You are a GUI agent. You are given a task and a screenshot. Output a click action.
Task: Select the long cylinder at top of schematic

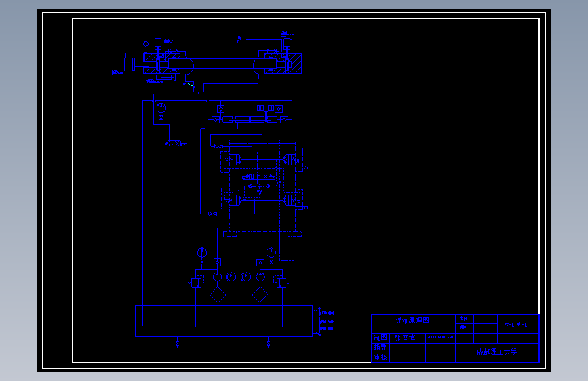pyautogui.click(x=224, y=63)
